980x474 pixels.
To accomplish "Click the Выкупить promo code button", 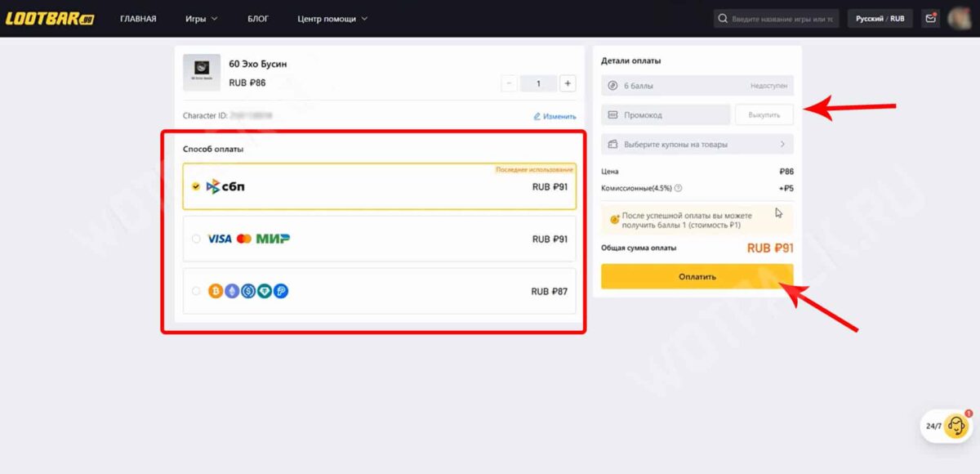I will click(x=764, y=115).
